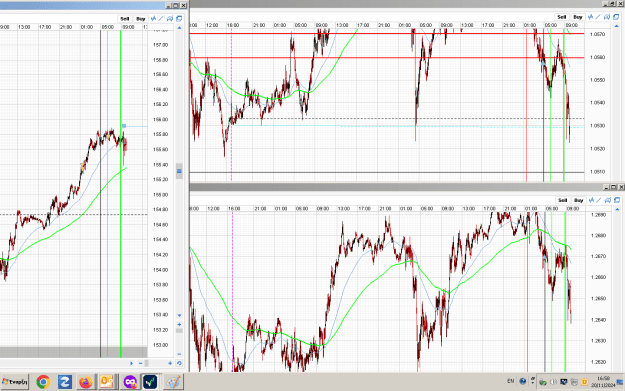Open the indicators tool in the left chart window
This screenshot has height=391, width=625.
(x=153, y=18)
